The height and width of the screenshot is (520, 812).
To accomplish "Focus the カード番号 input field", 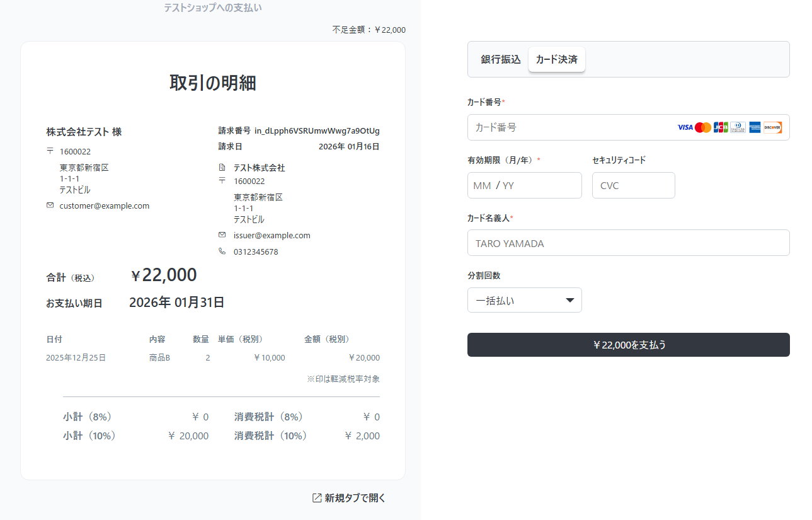I will coord(567,127).
